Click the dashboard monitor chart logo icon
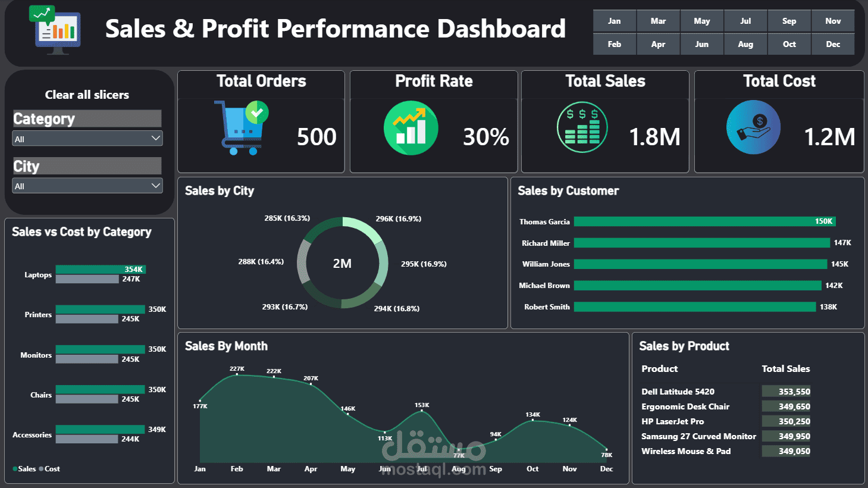Viewport: 868px width, 488px height. 55,30
